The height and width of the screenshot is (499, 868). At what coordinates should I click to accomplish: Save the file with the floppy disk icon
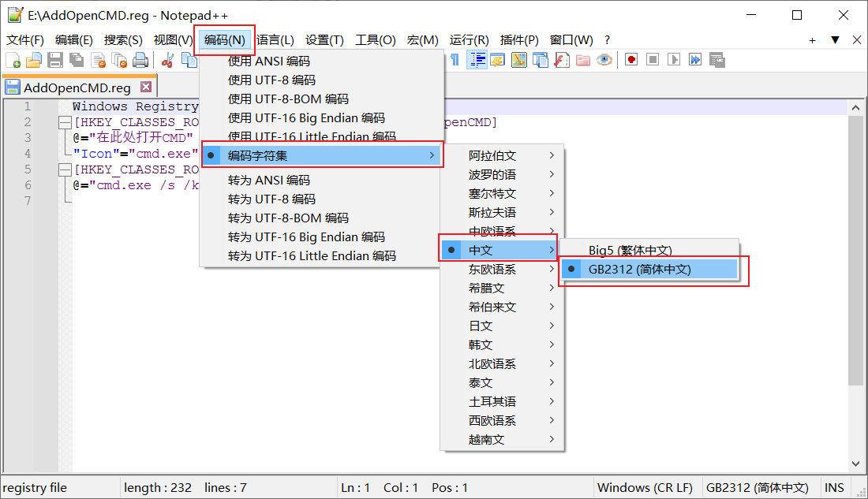[x=54, y=60]
